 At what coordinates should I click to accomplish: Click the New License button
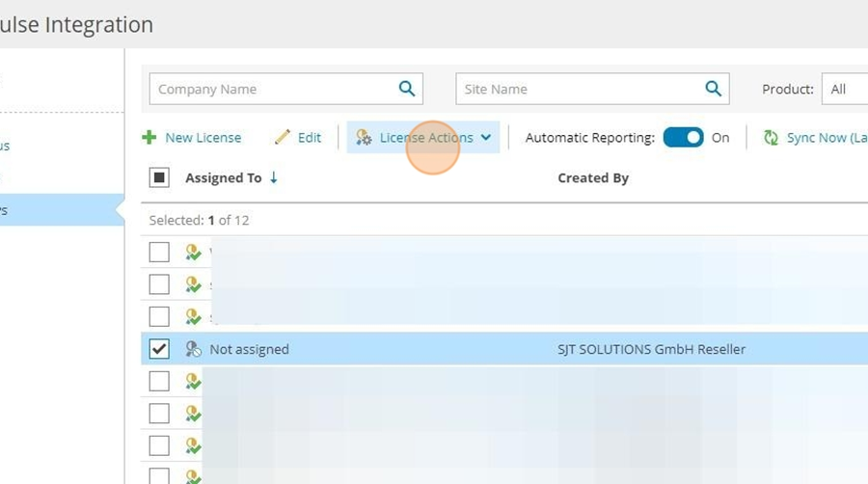click(x=192, y=137)
